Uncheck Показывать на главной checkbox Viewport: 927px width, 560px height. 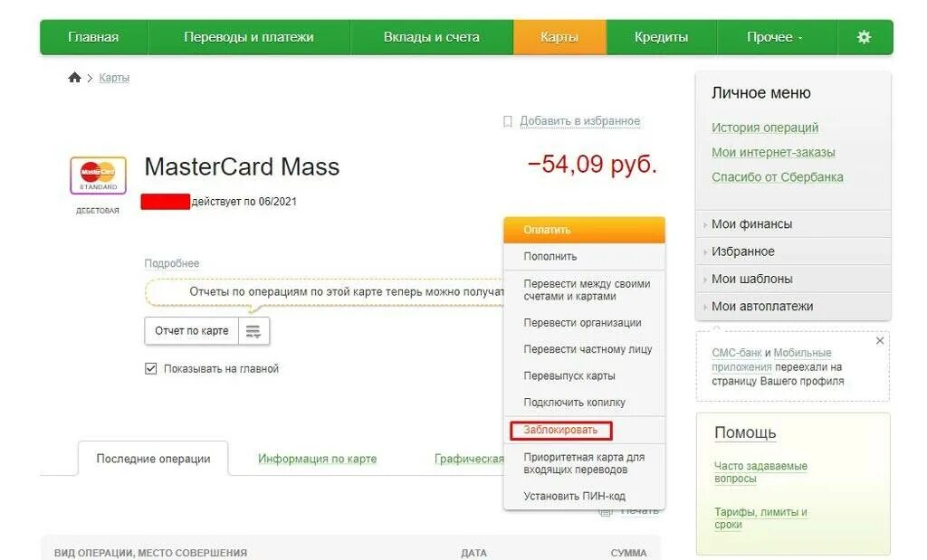151,368
